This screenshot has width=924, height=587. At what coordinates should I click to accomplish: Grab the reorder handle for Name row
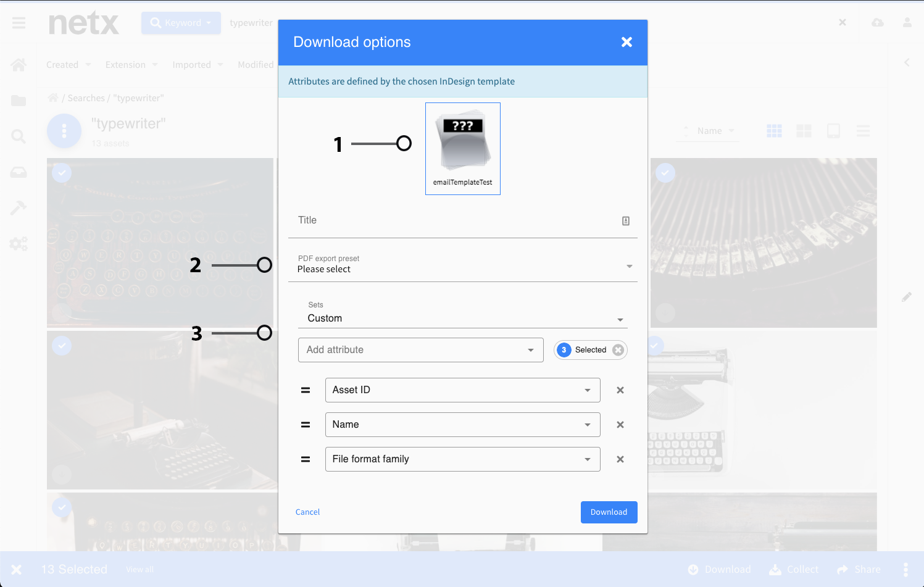click(306, 425)
